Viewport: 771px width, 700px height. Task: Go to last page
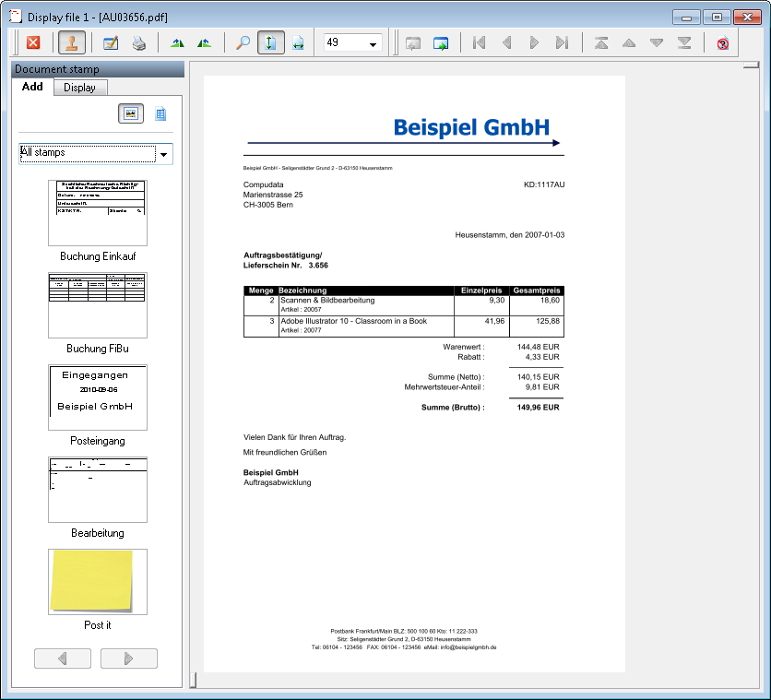pyautogui.click(x=562, y=42)
